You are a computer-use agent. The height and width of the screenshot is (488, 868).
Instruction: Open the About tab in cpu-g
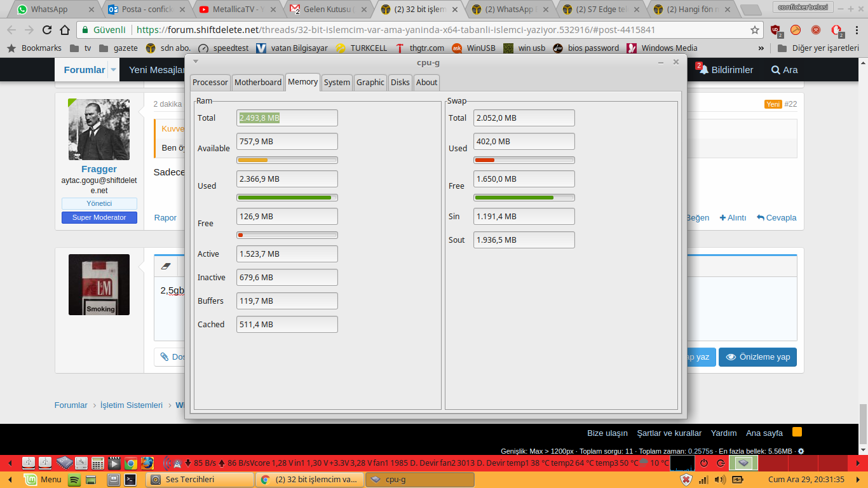point(426,83)
